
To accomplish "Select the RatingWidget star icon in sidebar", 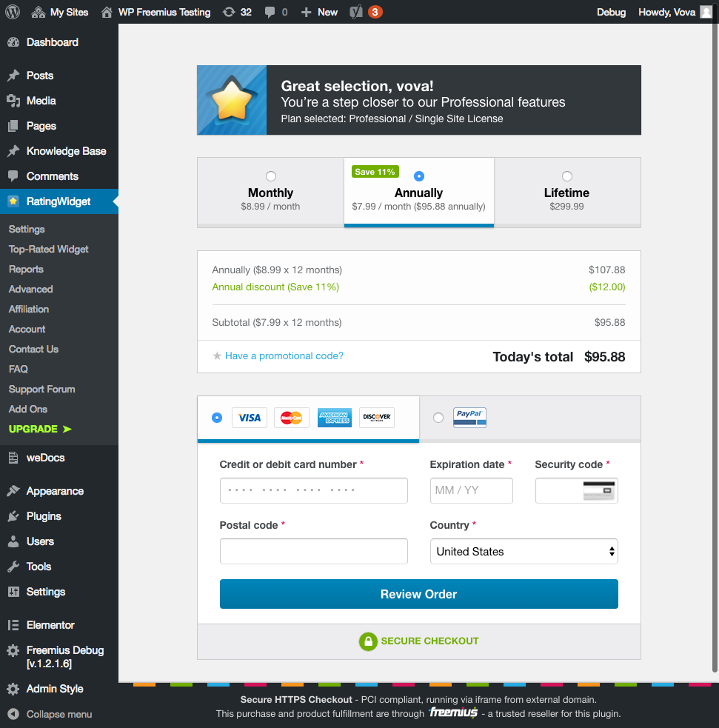I will coord(13,201).
